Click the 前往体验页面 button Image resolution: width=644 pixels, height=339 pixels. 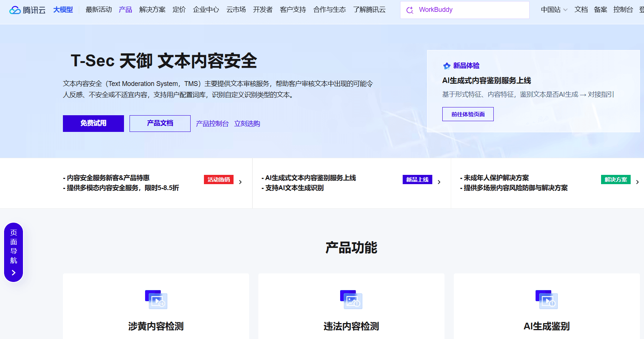468,114
